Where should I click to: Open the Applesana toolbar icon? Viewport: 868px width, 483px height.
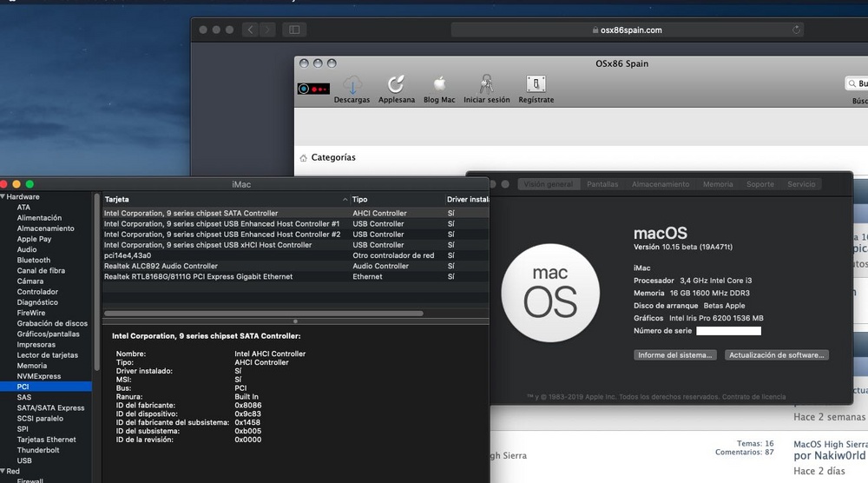[396, 84]
